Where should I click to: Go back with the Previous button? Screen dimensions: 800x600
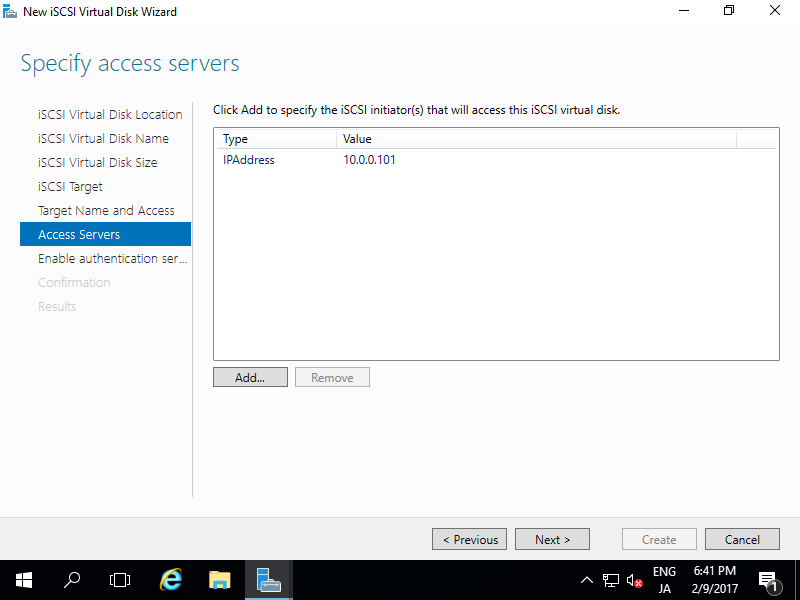[469, 539]
